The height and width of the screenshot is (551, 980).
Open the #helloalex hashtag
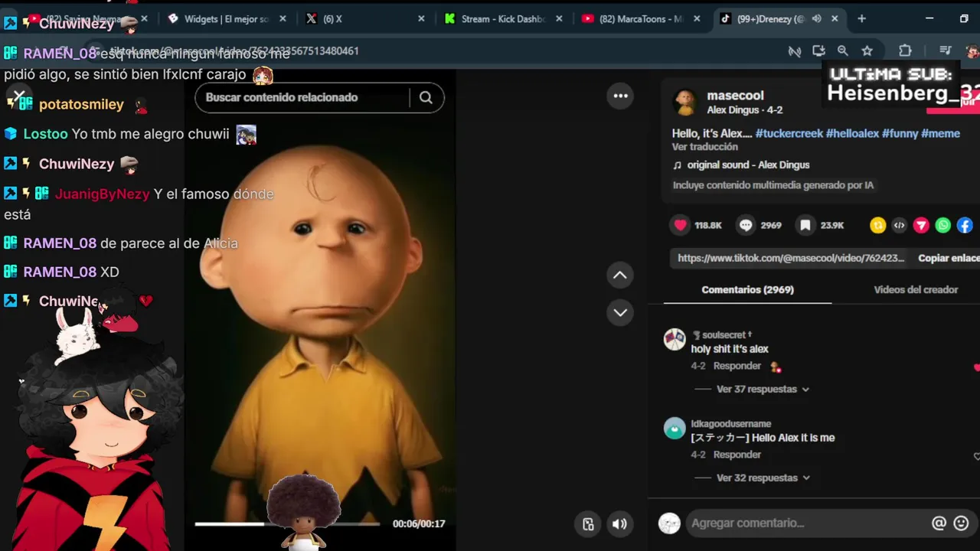click(x=852, y=133)
